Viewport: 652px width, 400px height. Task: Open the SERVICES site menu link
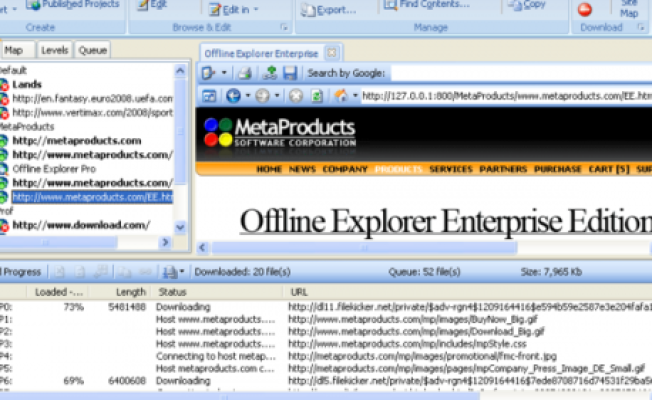[451, 169]
